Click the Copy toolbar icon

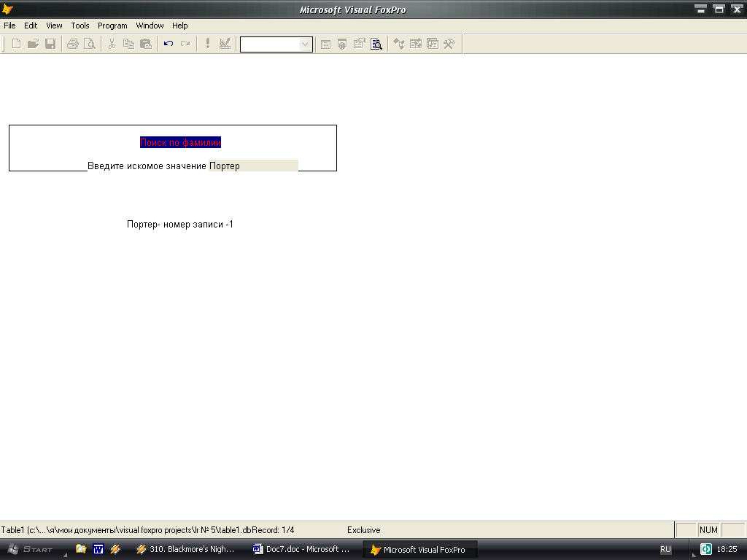click(x=128, y=44)
